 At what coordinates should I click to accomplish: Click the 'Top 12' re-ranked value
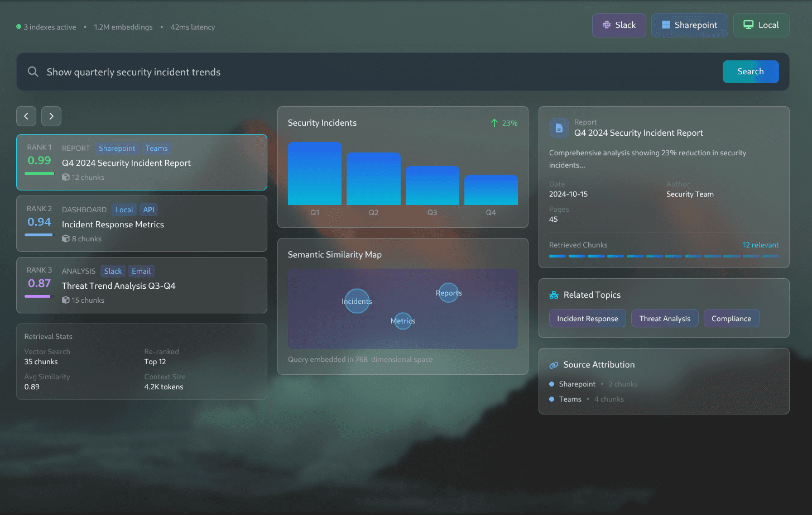coord(155,361)
